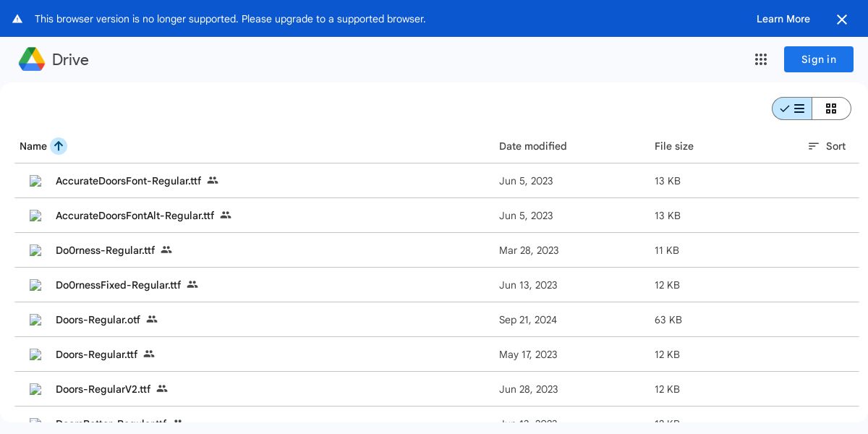This screenshot has width=868, height=434.
Task: Open the Google apps grid icon
Action: point(761,59)
